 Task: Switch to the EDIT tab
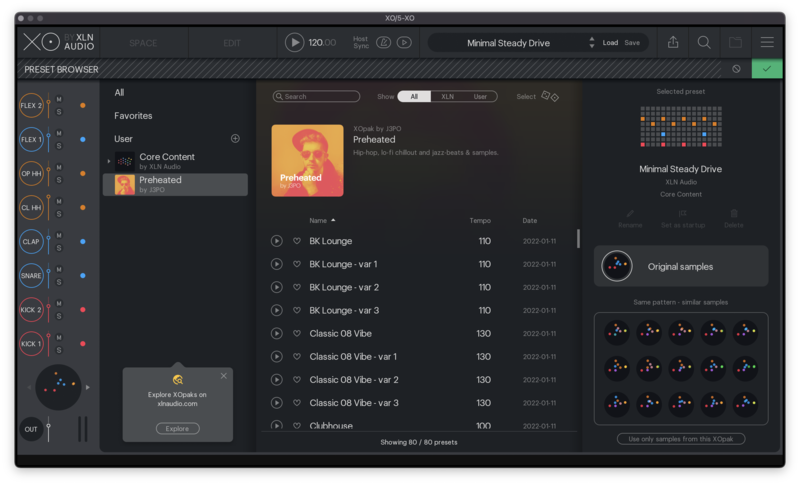[232, 43]
